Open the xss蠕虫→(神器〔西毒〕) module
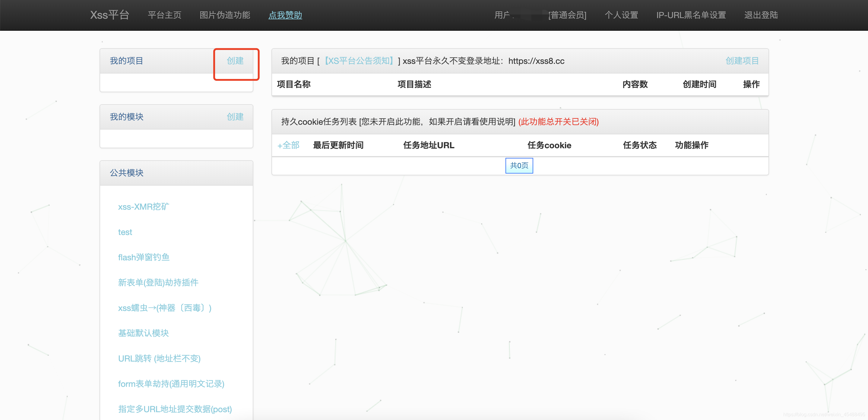 pos(165,308)
